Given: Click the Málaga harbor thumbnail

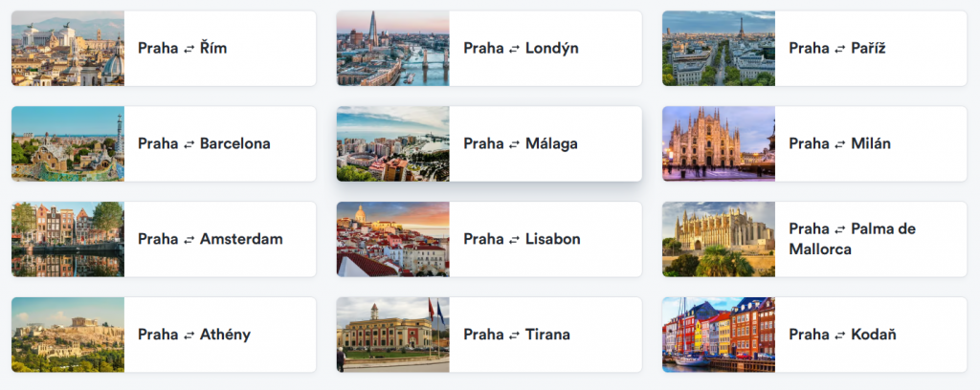Looking at the screenshot, I should point(393,143).
